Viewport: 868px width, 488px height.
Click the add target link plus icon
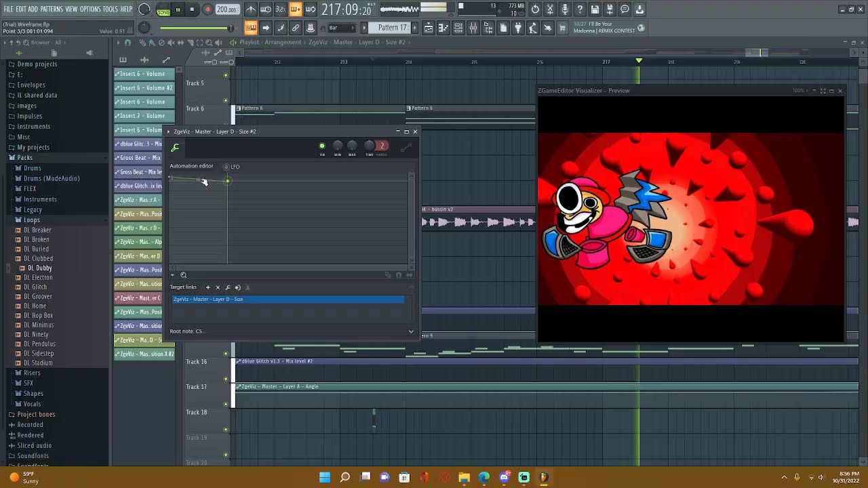208,287
